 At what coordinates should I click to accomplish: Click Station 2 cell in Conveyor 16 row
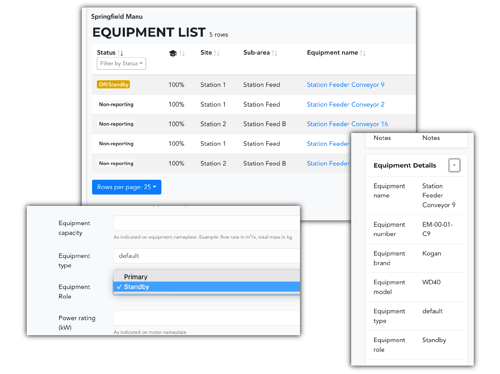pyautogui.click(x=213, y=124)
